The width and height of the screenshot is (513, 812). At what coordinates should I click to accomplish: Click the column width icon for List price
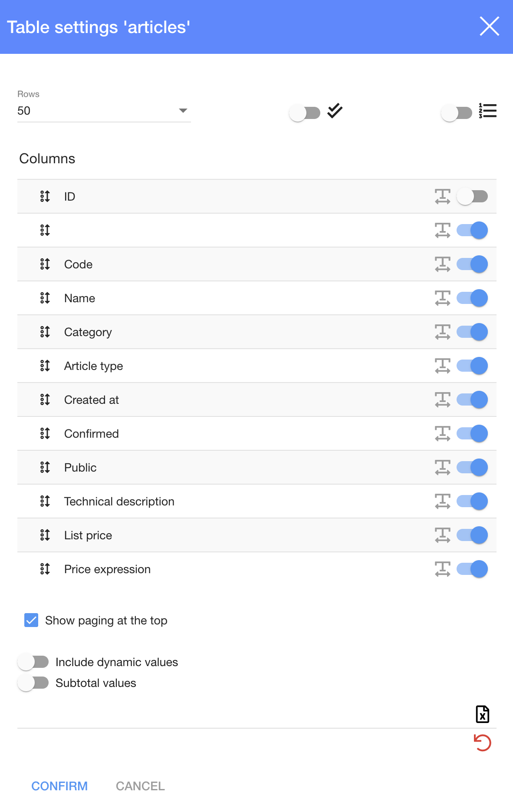point(442,535)
